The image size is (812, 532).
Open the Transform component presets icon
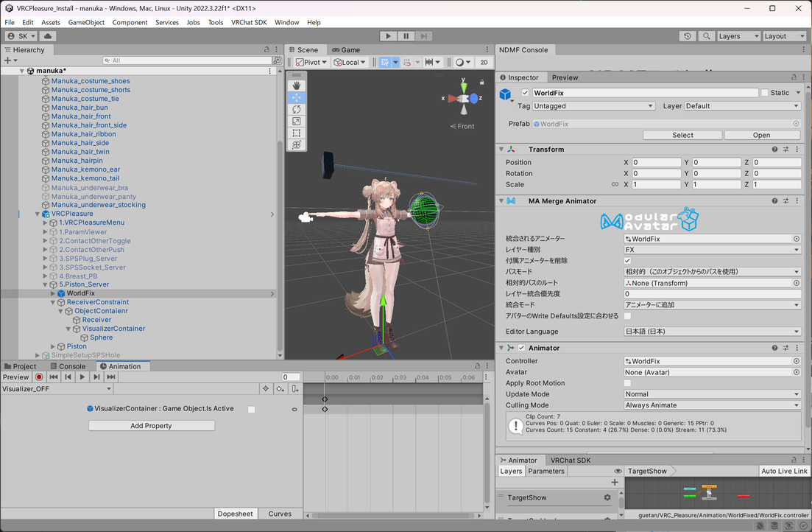tap(785, 150)
